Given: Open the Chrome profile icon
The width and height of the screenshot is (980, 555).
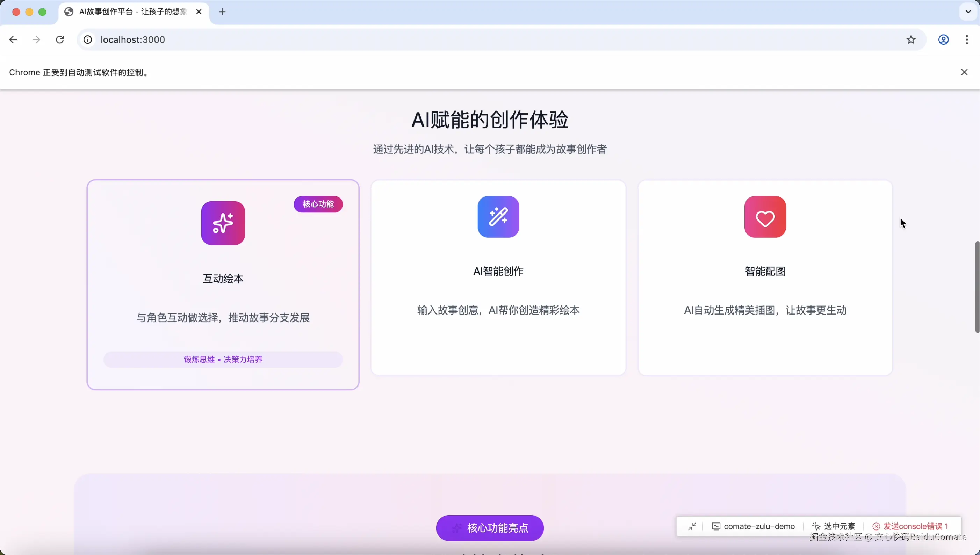Looking at the screenshot, I should click(x=943, y=39).
